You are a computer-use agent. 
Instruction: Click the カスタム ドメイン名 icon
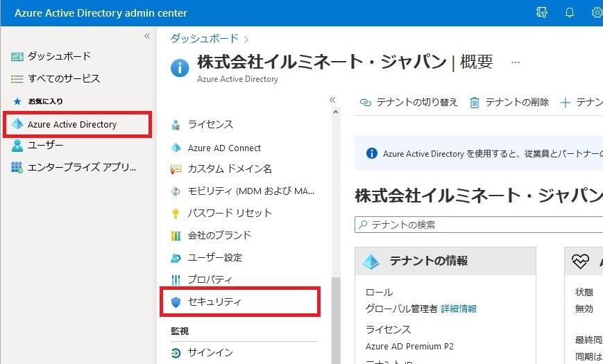pos(176,169)
